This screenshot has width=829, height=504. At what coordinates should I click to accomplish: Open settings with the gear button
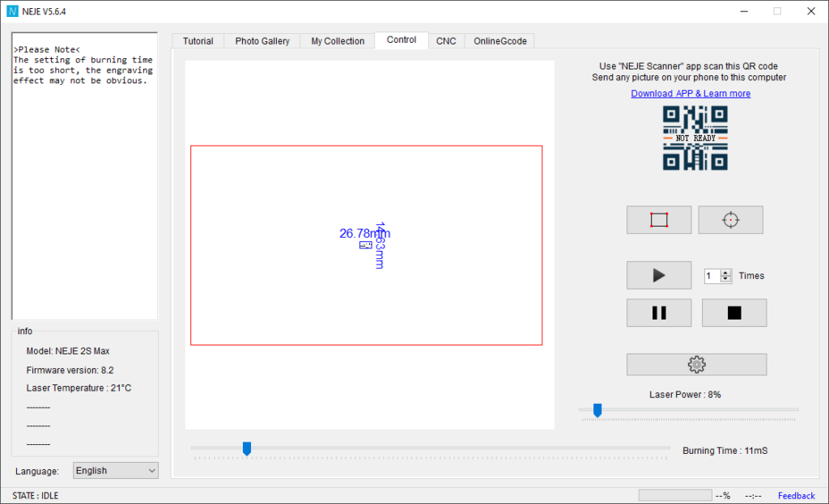(x=697, y=365)
